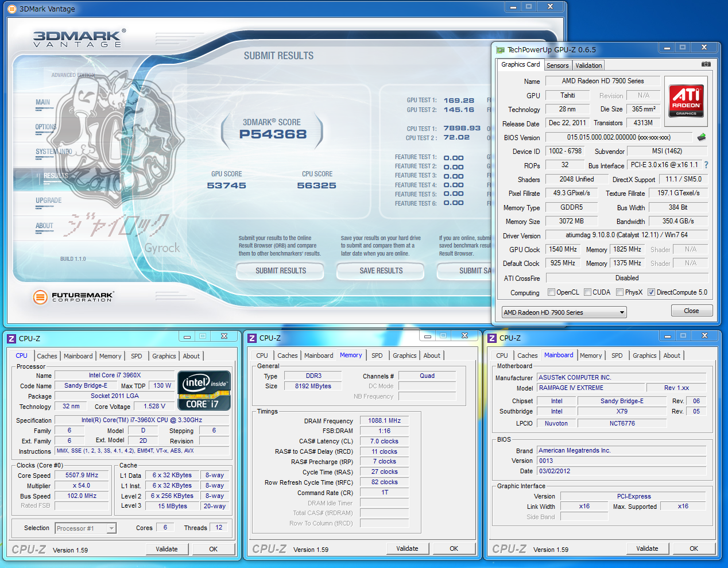Click the GPU score value 53745
728x568 pixels.
coord(227,186)
